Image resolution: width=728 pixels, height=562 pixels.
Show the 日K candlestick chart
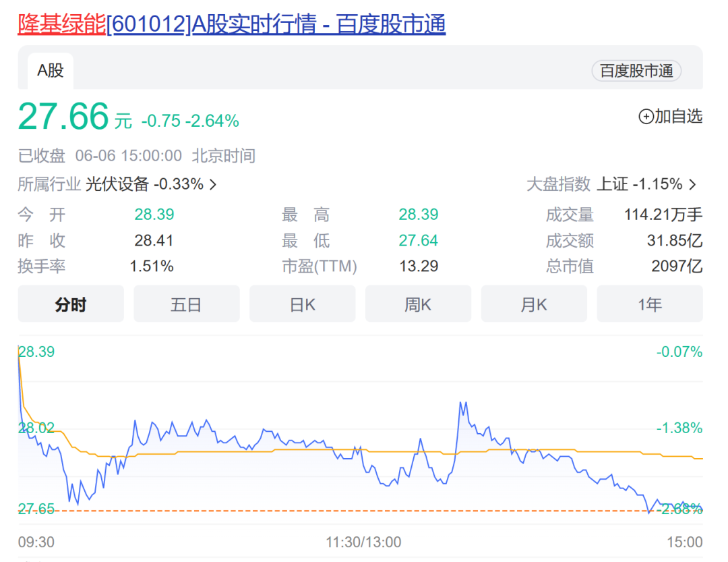click(302, 304)
